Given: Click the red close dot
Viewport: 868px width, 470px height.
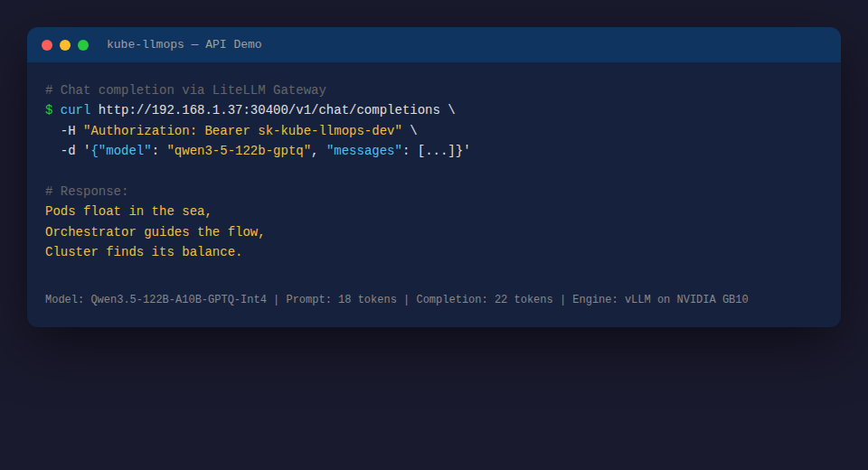Looking at the screenshot, I should click(x=47, y=45).
